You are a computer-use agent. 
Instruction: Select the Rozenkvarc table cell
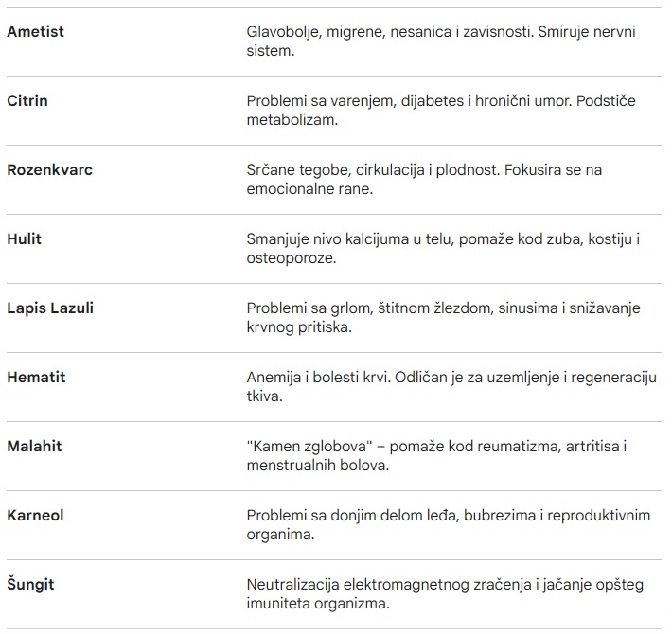(50, 170)
